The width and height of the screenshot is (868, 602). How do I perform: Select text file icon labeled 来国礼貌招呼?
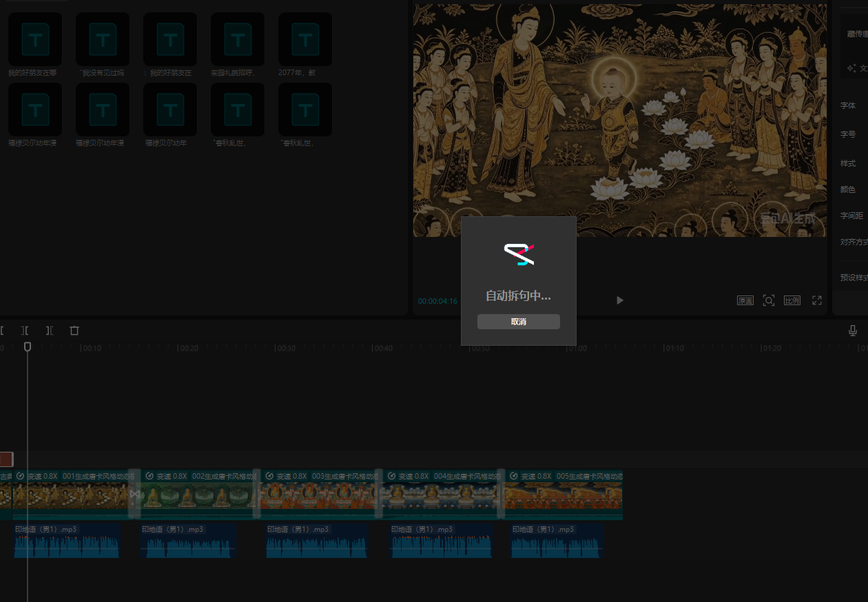pyautogui.click(x=238, y=39)
